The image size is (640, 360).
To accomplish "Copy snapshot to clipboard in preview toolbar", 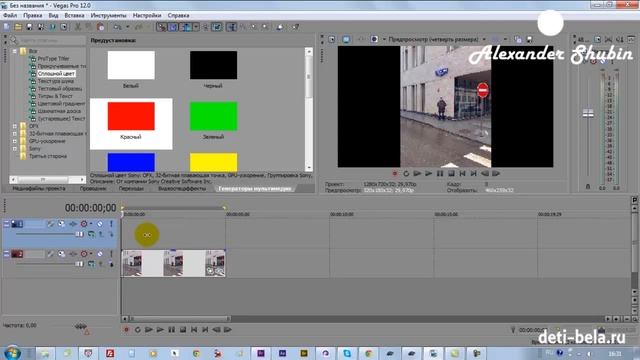I will pos(518,39).
